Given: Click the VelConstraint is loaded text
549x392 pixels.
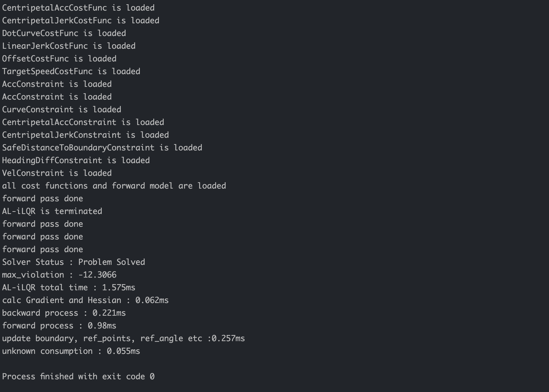Looking at the screenshot, I should [57, 173].
